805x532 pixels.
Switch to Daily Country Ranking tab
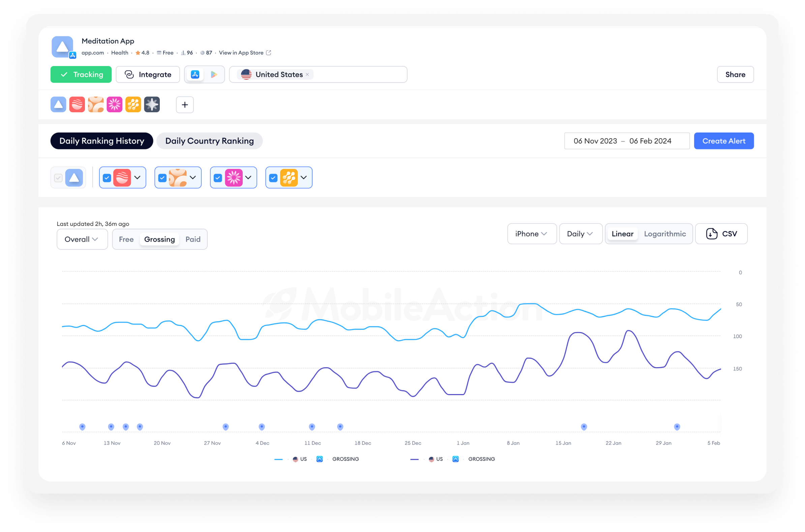coord(210,141)
